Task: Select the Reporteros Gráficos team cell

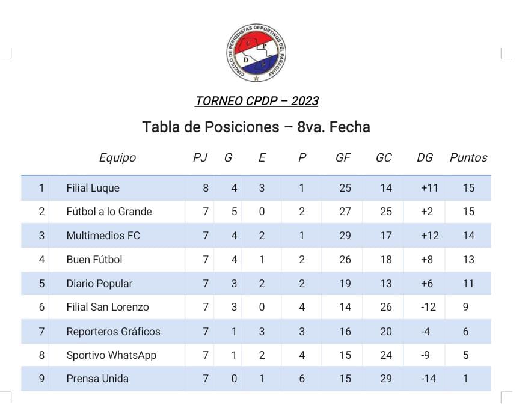Action: 114,331
